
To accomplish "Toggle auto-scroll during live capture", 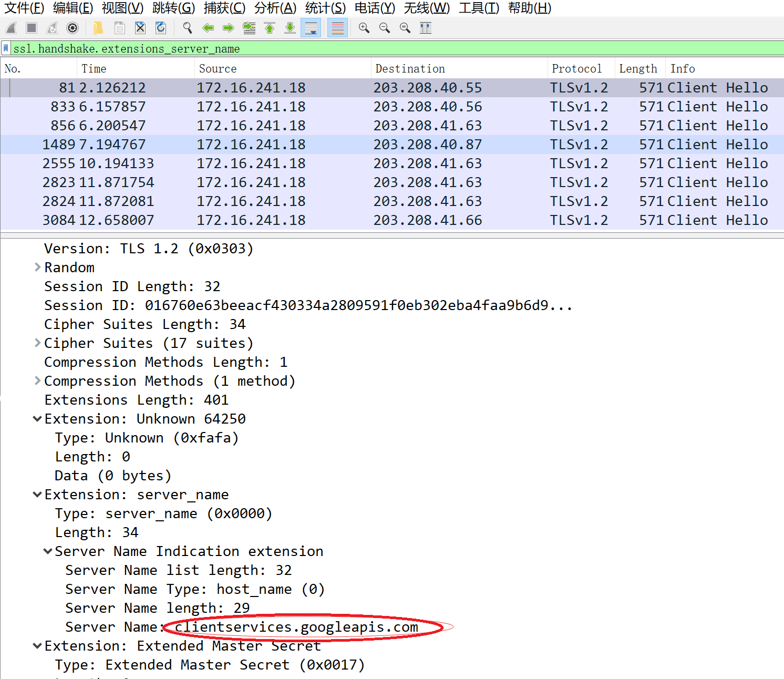I will (311, 28).
